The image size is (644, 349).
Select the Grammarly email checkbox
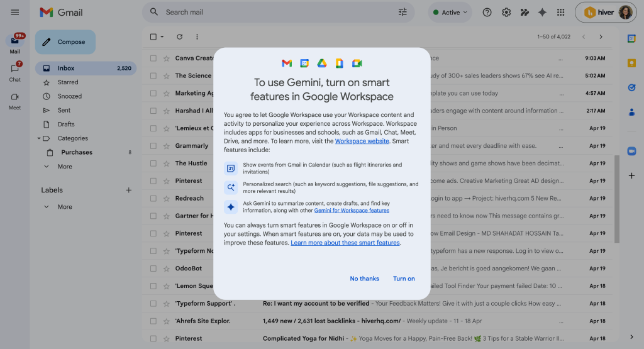(153, 146)
